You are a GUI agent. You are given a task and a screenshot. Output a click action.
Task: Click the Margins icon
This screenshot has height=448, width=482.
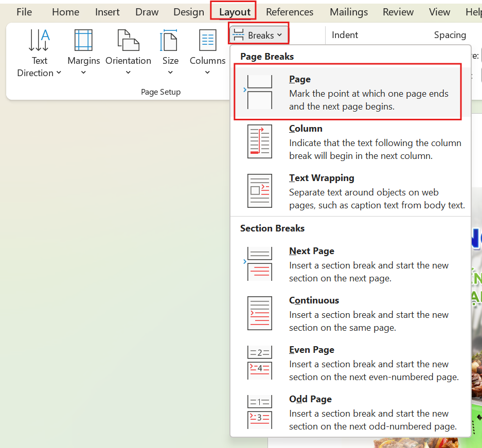[x=83, y=40]
